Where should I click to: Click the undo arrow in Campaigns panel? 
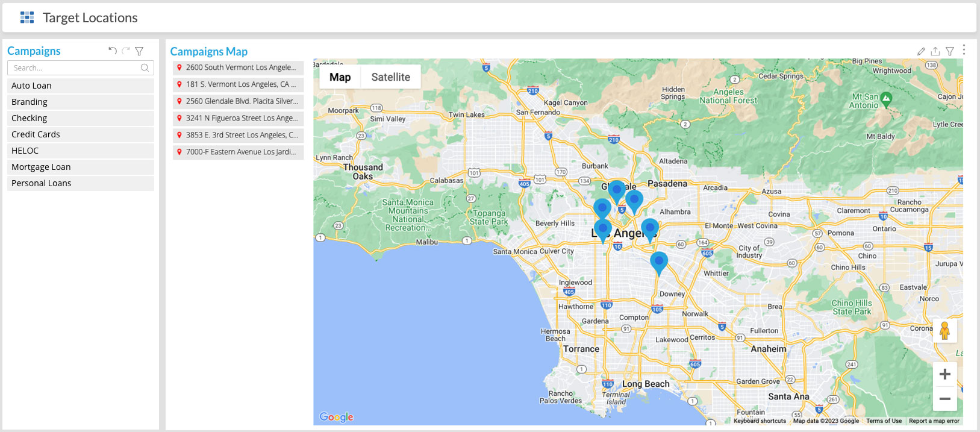pos(113,51)
